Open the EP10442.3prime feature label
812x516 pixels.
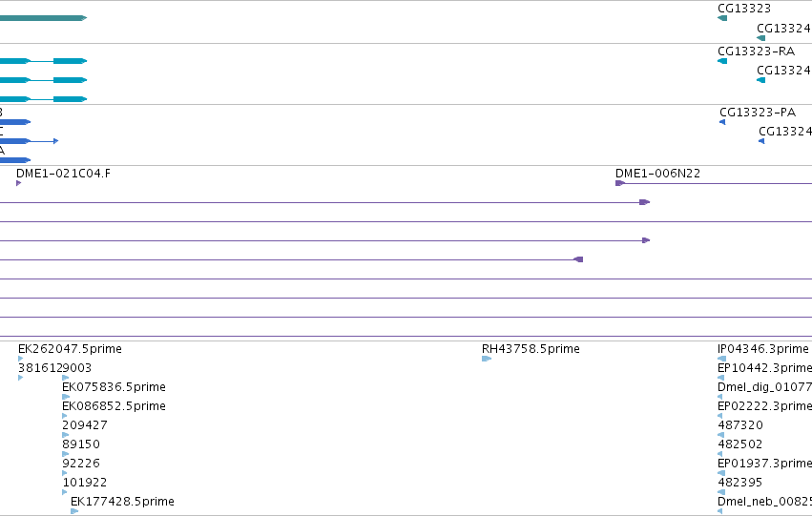point(765,368)
